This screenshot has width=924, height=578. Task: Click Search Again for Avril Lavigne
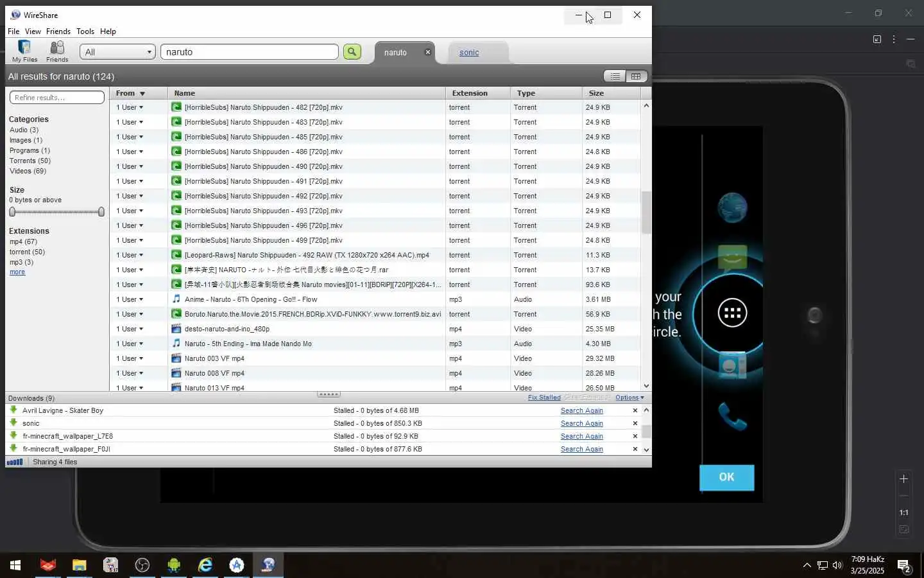(582, 410)
